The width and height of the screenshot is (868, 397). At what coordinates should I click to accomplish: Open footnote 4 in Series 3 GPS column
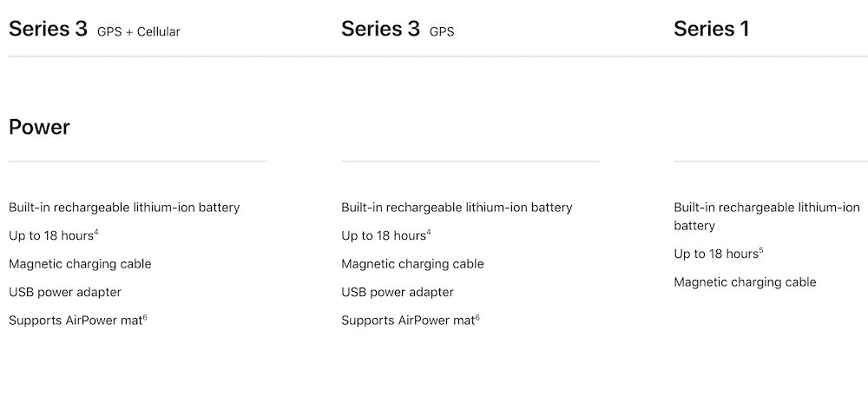429,233
